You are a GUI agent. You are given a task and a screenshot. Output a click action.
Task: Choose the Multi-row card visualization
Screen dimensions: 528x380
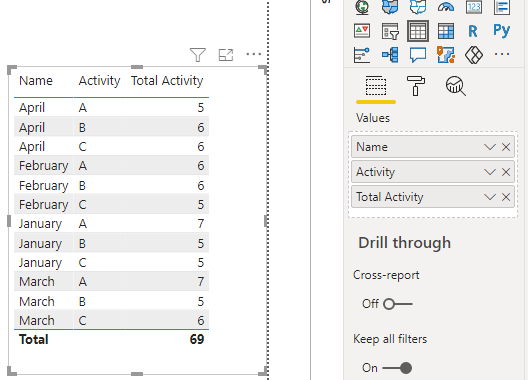tap(502, 7)
